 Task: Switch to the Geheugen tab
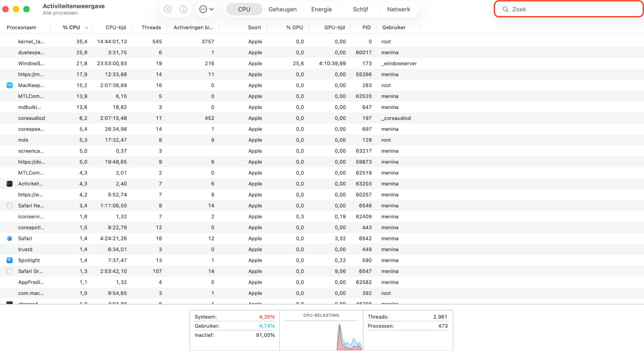click(283, 9)
